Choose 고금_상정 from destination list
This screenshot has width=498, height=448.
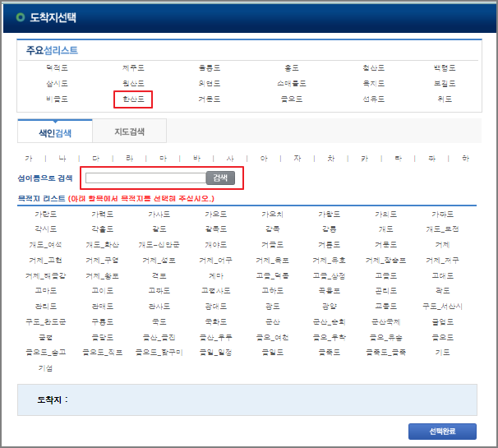[329, 276]
